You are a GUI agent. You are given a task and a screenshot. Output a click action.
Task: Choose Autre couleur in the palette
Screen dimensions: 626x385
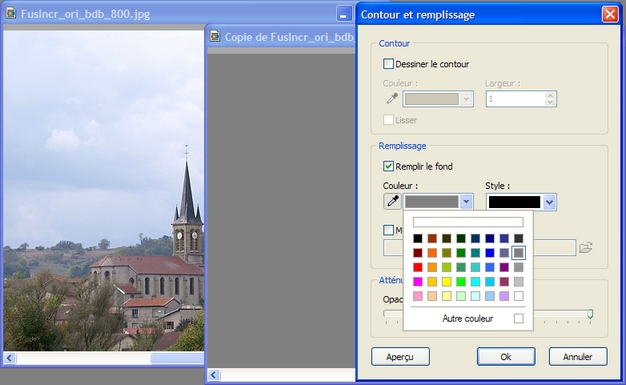pyautogui.click(x=468, y=318)
